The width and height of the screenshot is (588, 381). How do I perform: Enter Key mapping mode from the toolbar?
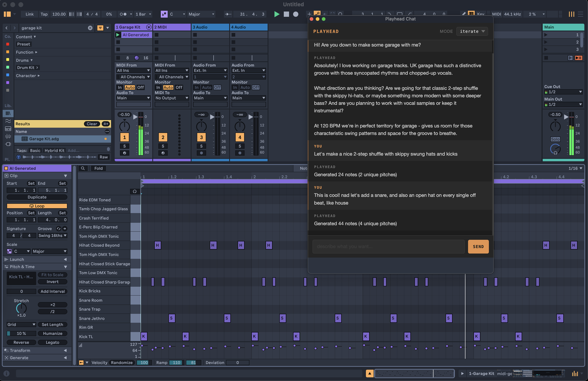481,14
